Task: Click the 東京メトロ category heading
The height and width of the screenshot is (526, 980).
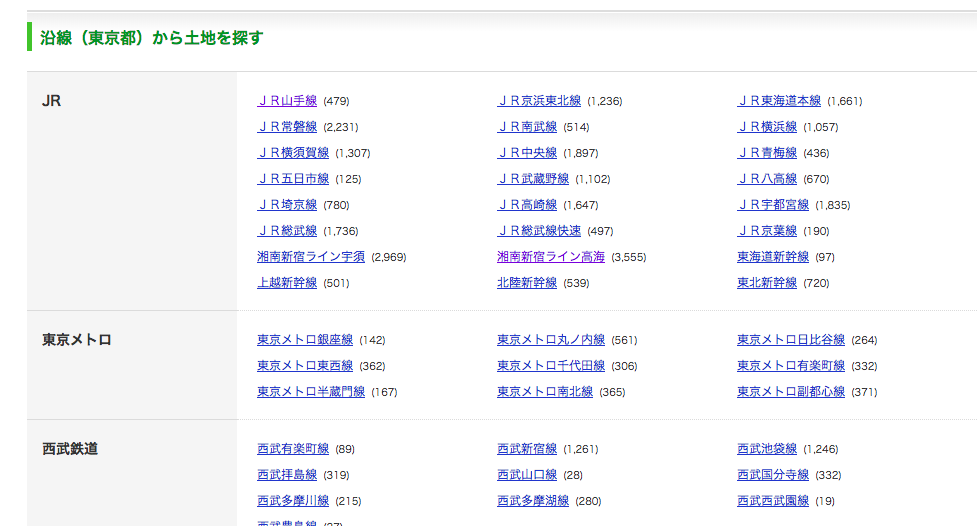Action: (x=76, y=340)
